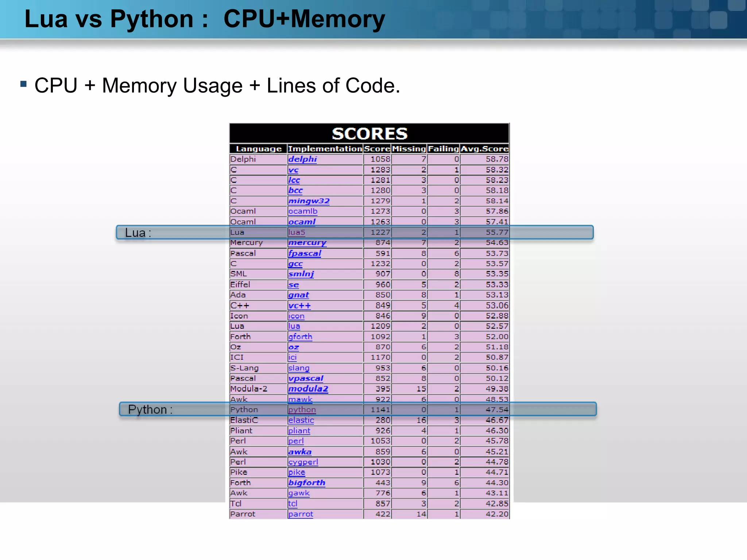Image resolution: width=747 pixels, height=560 pixels.
Task: Open the lua5 implementation link
Action: point(297,232)
